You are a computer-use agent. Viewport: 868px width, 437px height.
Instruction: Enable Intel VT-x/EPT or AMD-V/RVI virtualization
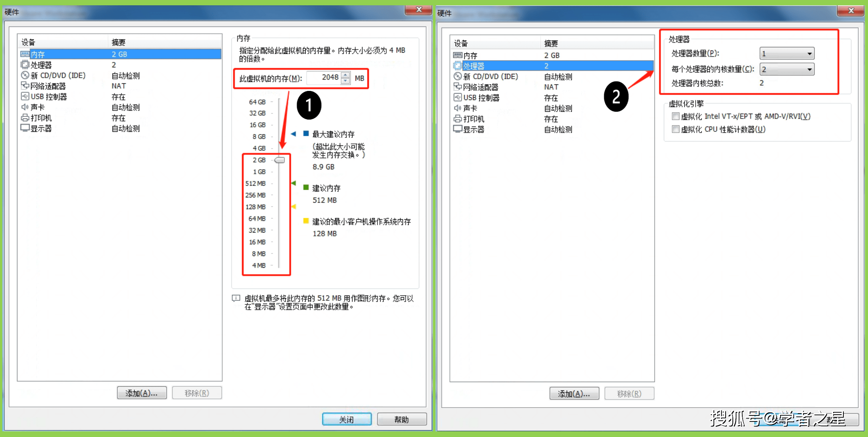[675, 116]
